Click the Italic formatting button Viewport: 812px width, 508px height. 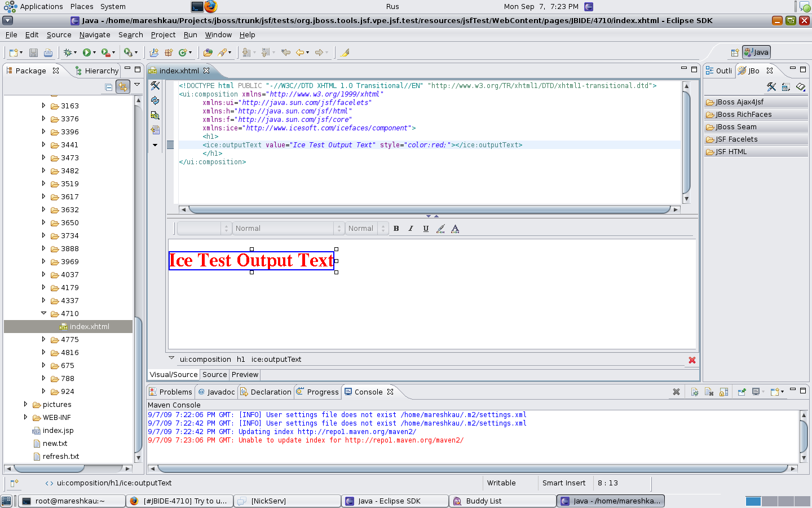[x=411, y=229]
